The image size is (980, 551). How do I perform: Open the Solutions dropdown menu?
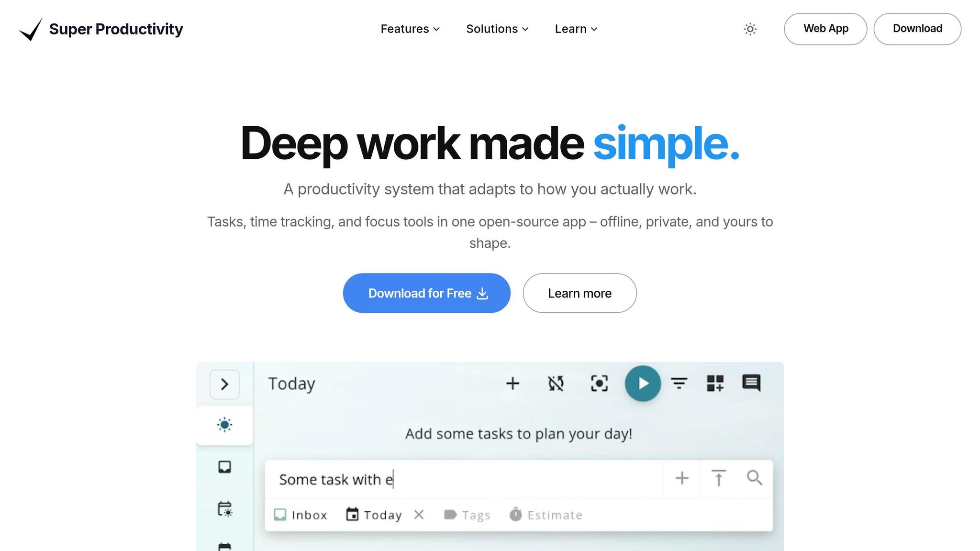(x=497, y=29)
